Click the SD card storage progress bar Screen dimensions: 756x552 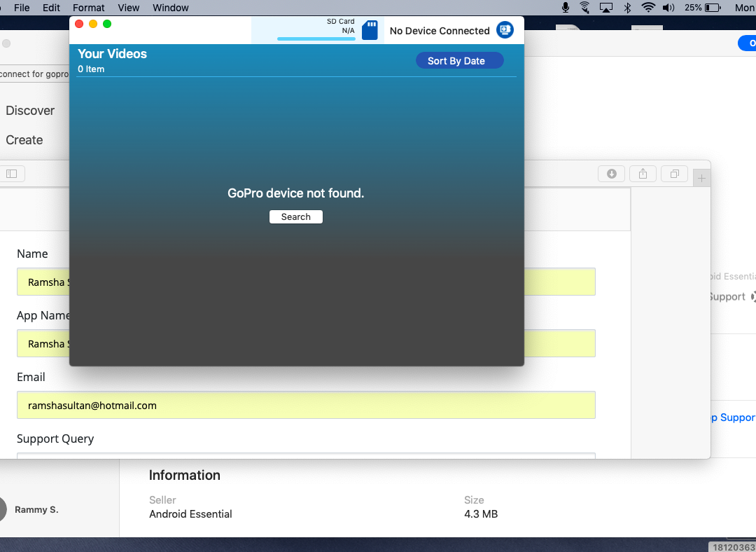tap(316, 39)
